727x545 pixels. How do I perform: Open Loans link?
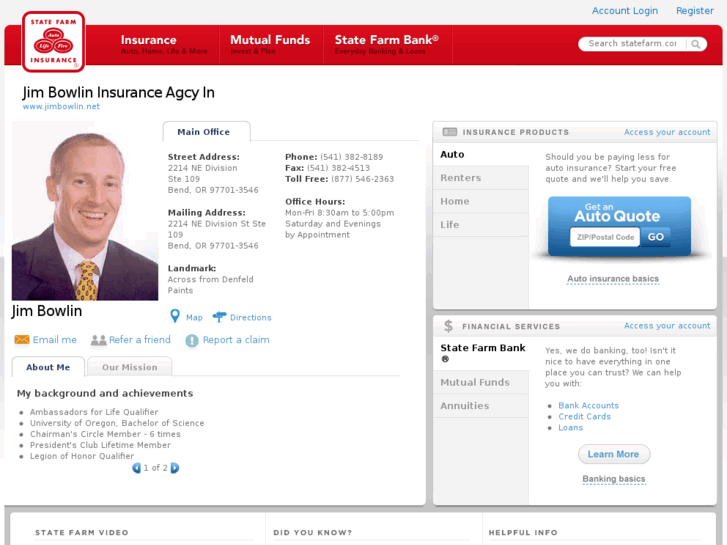570,428
